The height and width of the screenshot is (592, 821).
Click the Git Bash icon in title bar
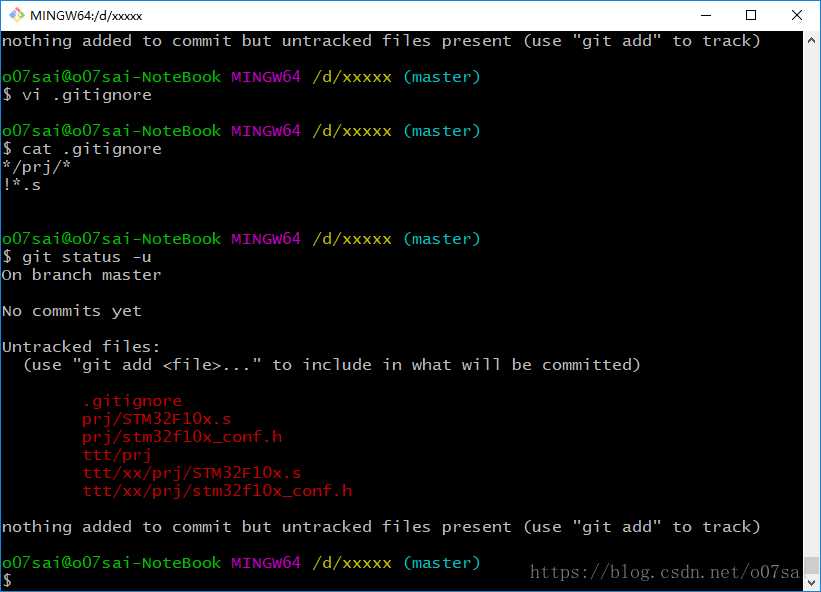[16, 15]
